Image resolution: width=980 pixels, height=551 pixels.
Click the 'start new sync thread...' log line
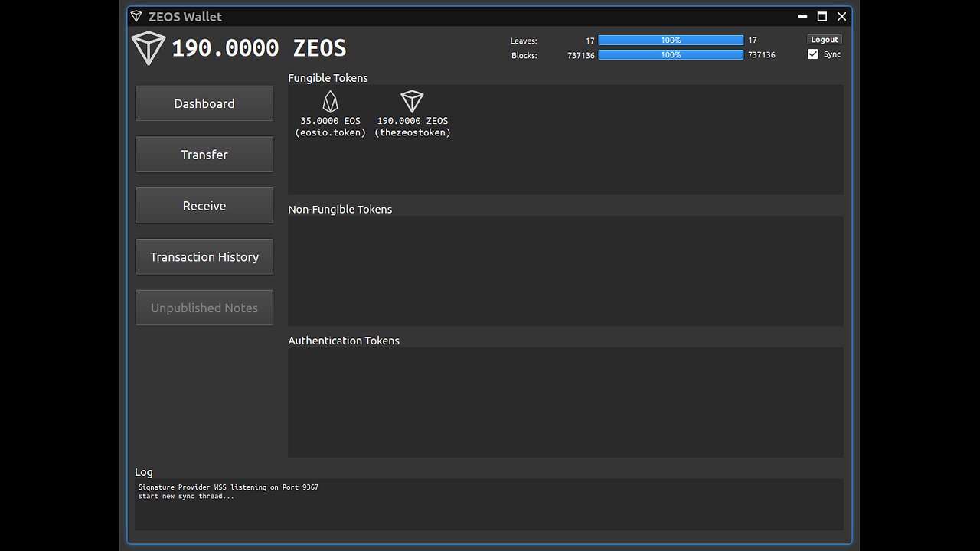tap(186, 496)
